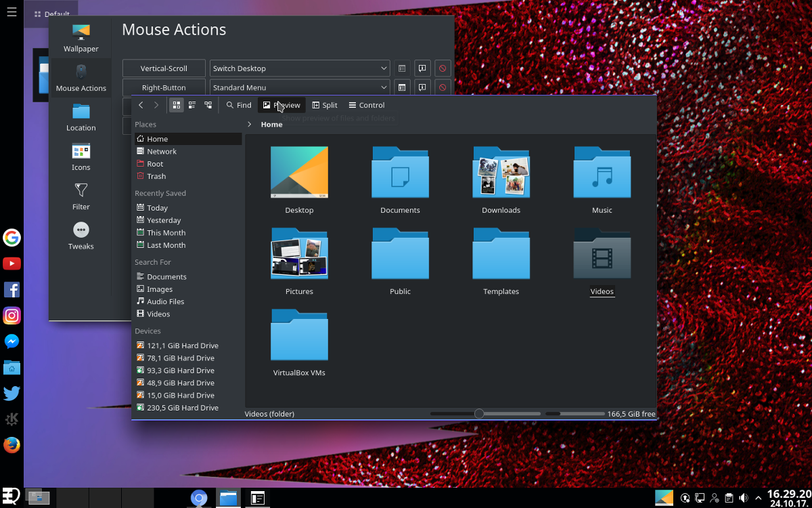Click the Right-Button trigger button
This screenshot has width=812, height=508.
(164, 87)
